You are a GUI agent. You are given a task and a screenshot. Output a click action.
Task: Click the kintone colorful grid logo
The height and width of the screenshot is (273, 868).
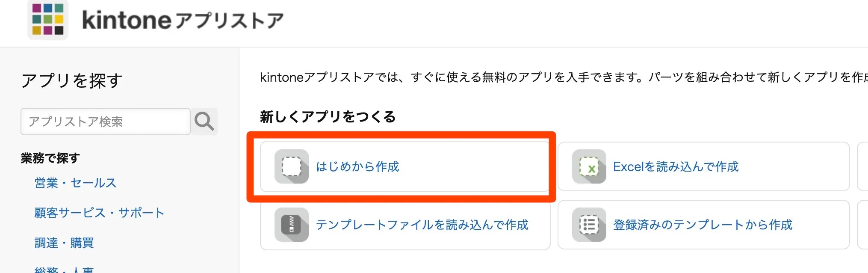(x=48, y=19)
